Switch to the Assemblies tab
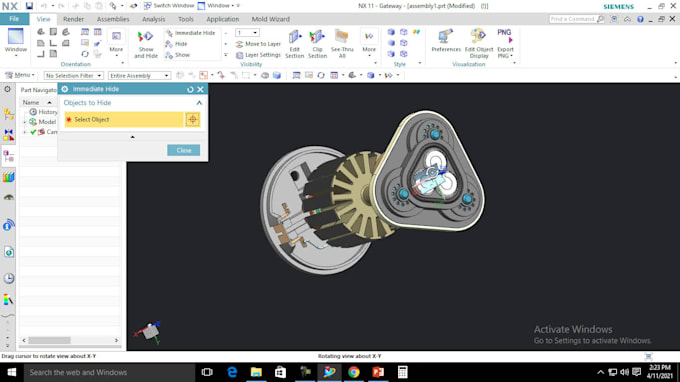680x382 pixels. coord(113,19)
